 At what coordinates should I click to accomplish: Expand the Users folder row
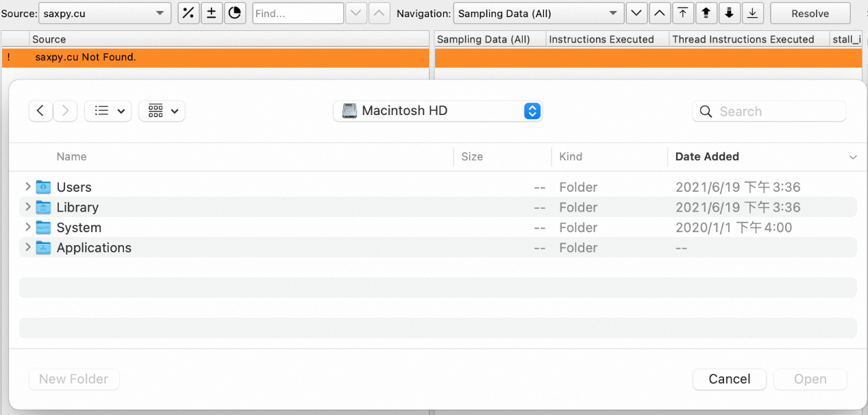tap(27, 187)
